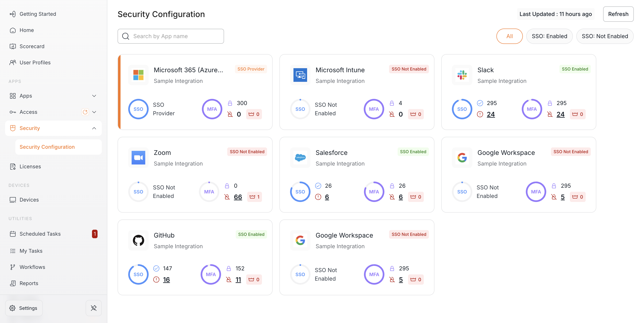Viewport: 644px width, 323px height.
Task: Click GitHub's 147 SSO users count
Action: (x=167, y=268)
